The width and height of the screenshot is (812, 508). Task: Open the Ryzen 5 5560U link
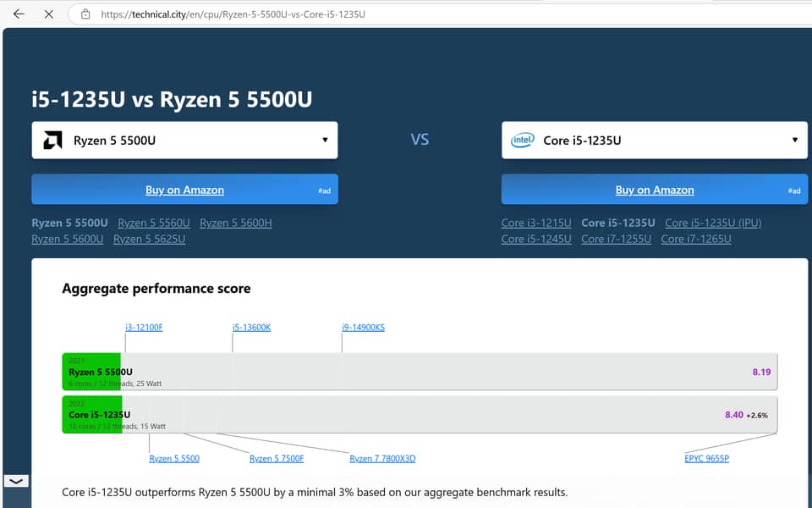154,223
